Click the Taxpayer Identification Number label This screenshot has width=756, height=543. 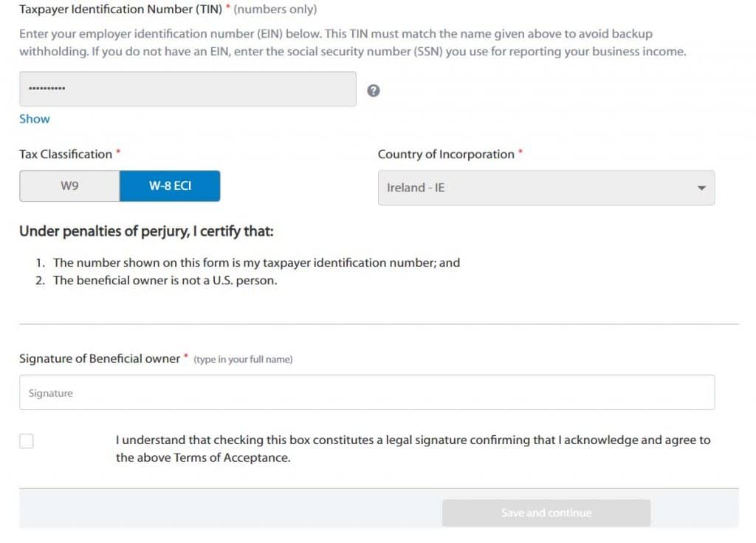pyautogui.click(x=120, y=9)
